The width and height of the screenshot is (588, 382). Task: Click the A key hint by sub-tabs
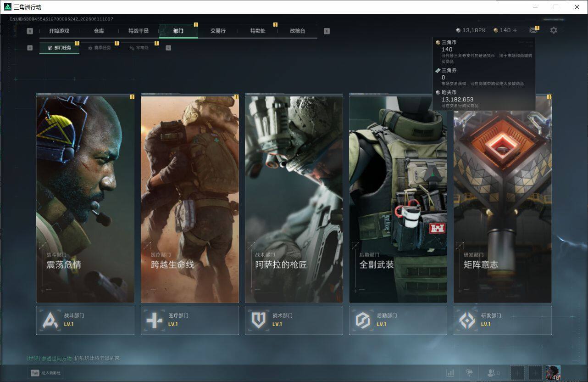pyautogui.click(x=30, y=48)
